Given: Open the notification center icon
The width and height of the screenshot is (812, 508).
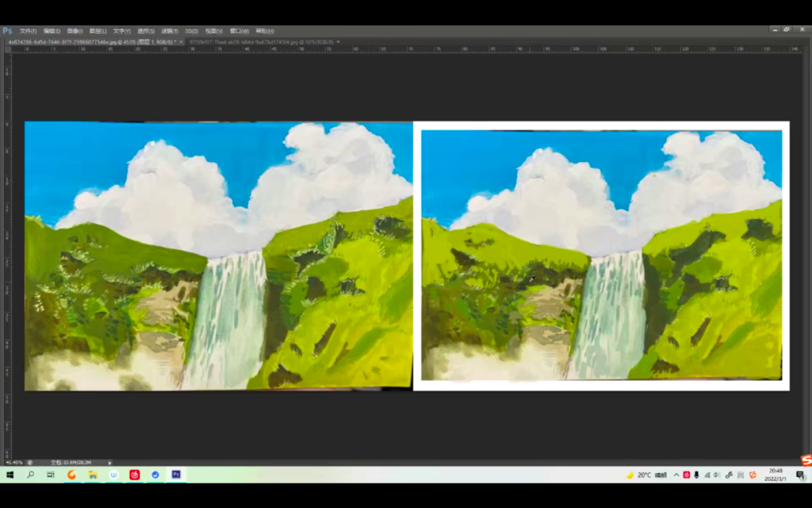Looking at the screenshot, I should pyautogui.click(x=800, y=475).
